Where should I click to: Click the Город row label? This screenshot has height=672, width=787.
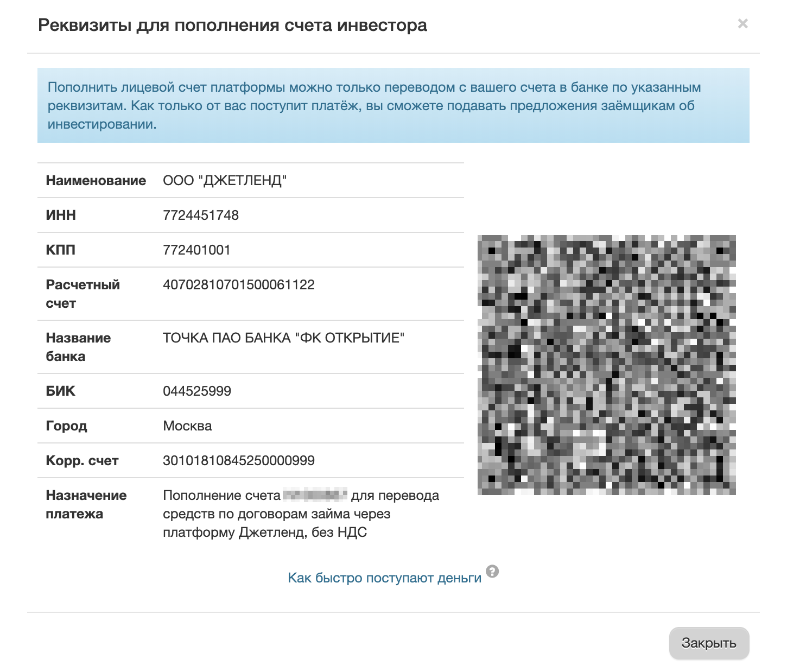[x=66, y=426]
